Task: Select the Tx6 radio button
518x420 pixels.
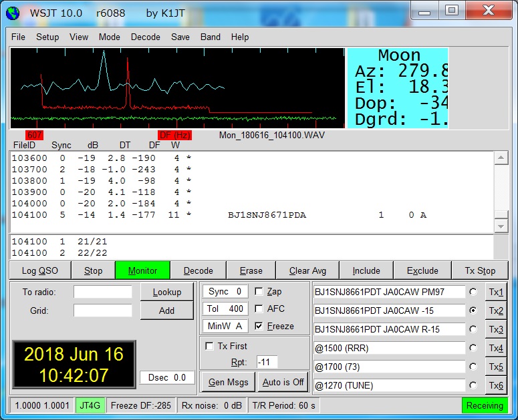Action: [473, 385]
